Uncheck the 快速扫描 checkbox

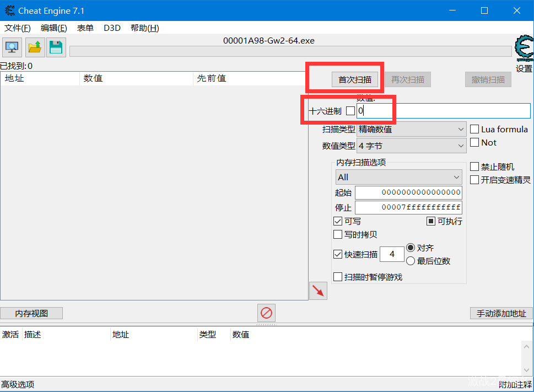pos(337,254)
